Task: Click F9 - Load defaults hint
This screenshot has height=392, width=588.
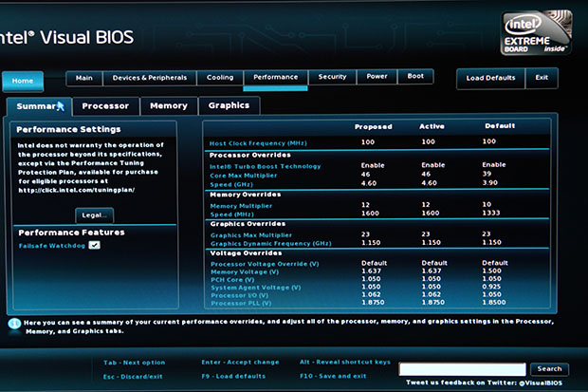Action: point(233,376)
